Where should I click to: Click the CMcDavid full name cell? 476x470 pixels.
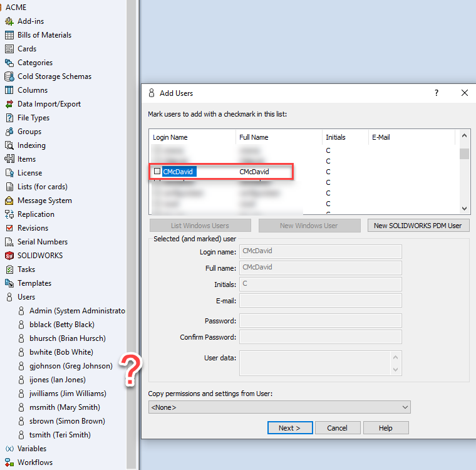click(254, 172)
